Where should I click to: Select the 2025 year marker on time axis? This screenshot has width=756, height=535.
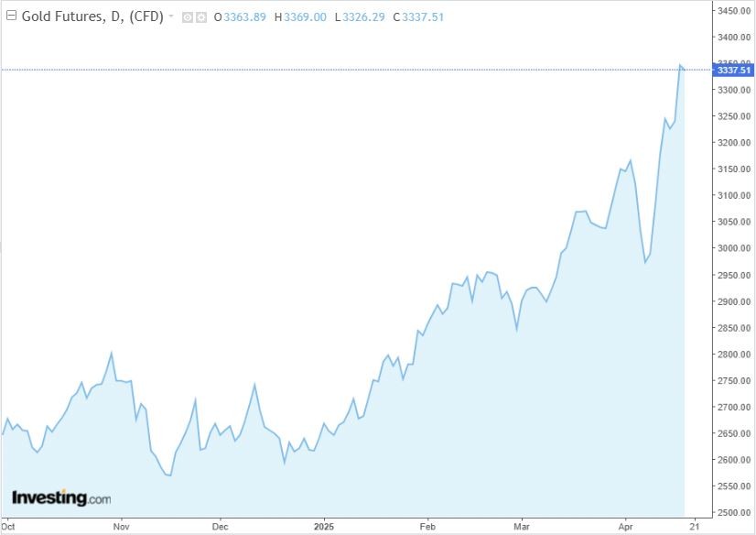tap(325, 527)
